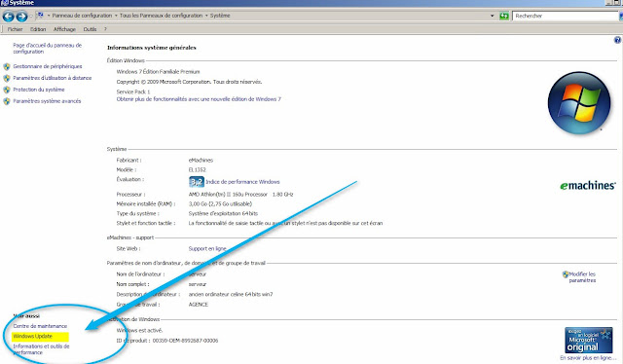The image size is (623, 364).
Task: Click the 3,2 performance score badge
Action: point(197,182)
